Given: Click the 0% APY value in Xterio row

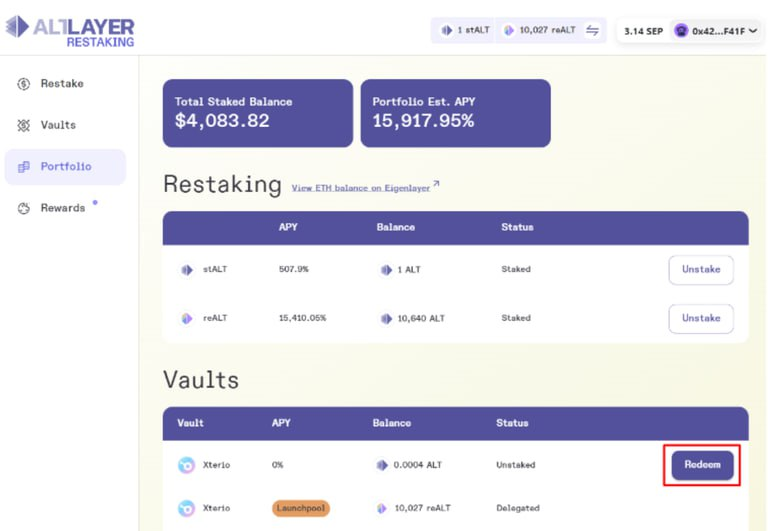Looking at the screenshot, I should [x=277, y=465].
